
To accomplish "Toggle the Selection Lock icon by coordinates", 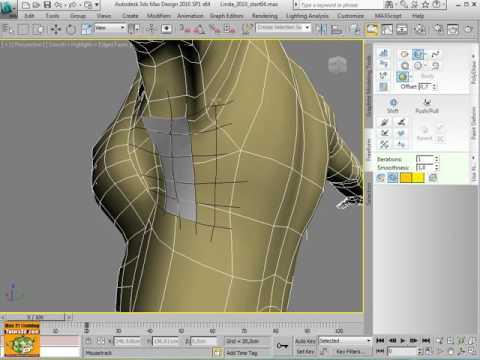I will pyautogui.click(x=88, y=341).
